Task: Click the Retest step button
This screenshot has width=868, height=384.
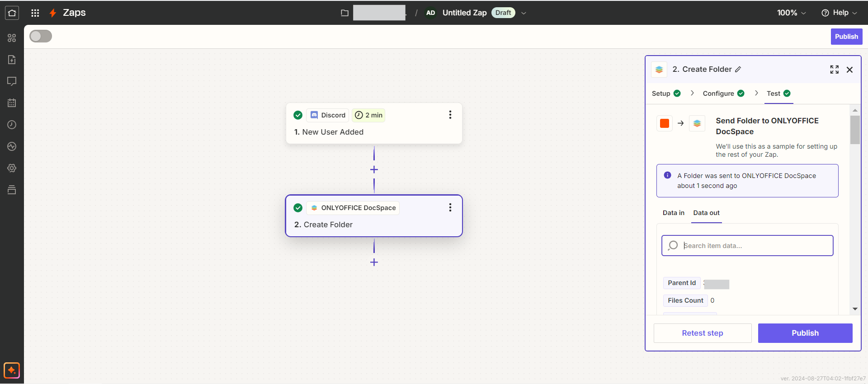Action: (703, 333)
